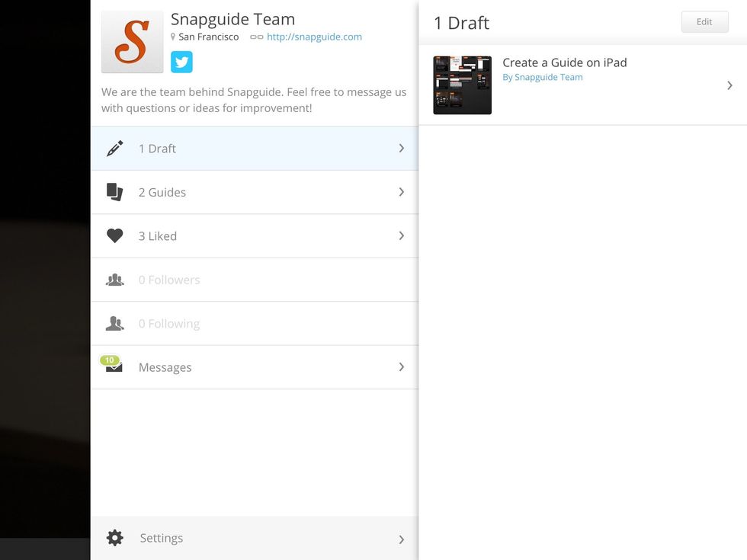Click the Guides stacked-pages icon
The image size is (747, 560).
click(115, 192)
